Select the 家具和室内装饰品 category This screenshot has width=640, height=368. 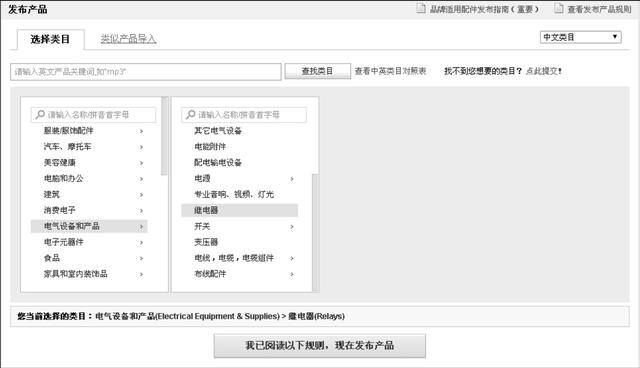click(76, 274)
